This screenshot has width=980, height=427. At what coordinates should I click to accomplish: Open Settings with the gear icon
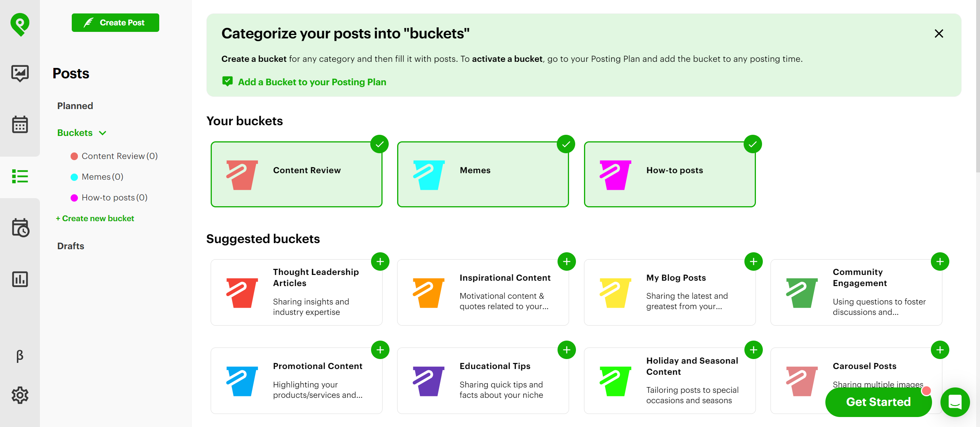pyautogui.click(x=20, y=395)
